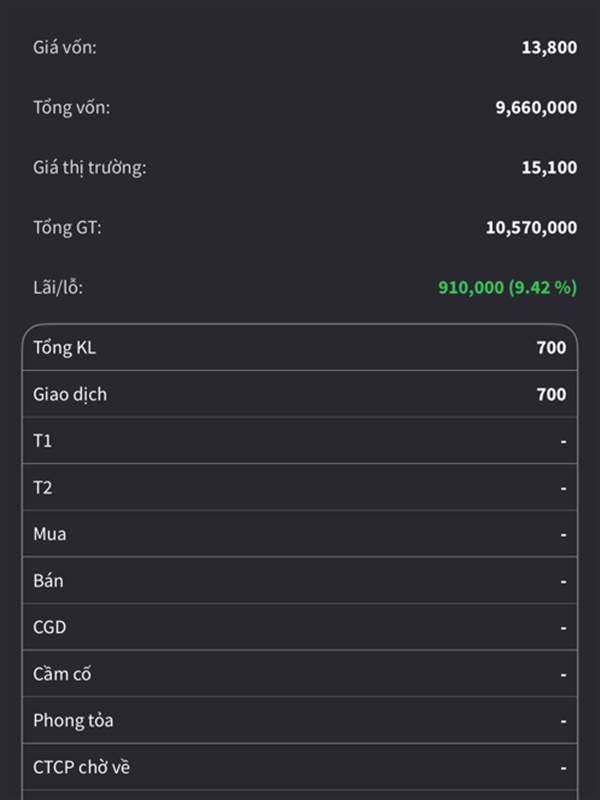Tap the Tổng GT amount 10,570,000
Screen dimensions: 600x800
pos(531,228)
